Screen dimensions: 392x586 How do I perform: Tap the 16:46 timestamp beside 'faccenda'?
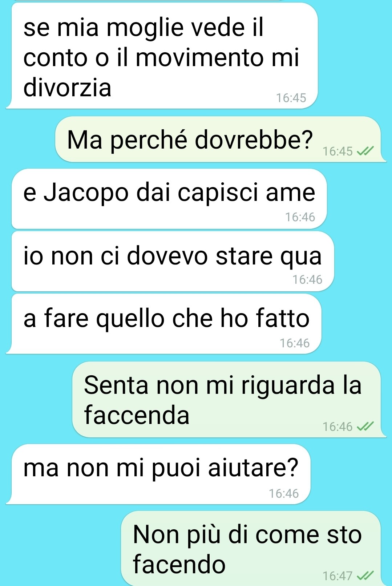[x=338, y=426]
